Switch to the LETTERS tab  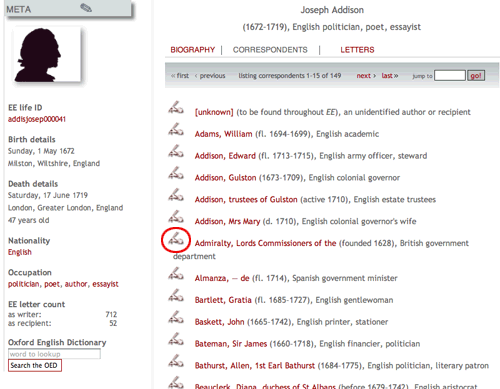click(357, 50)
